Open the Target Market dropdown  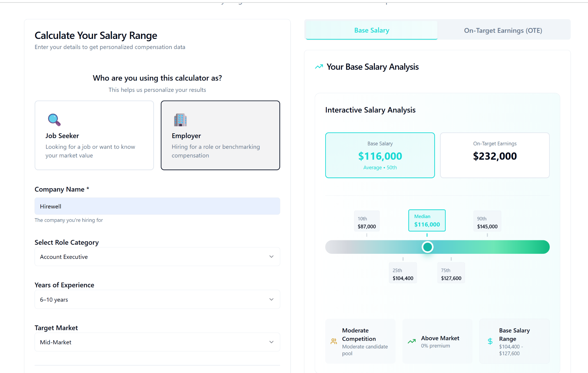pyautogui.click(x=157, y=342)
